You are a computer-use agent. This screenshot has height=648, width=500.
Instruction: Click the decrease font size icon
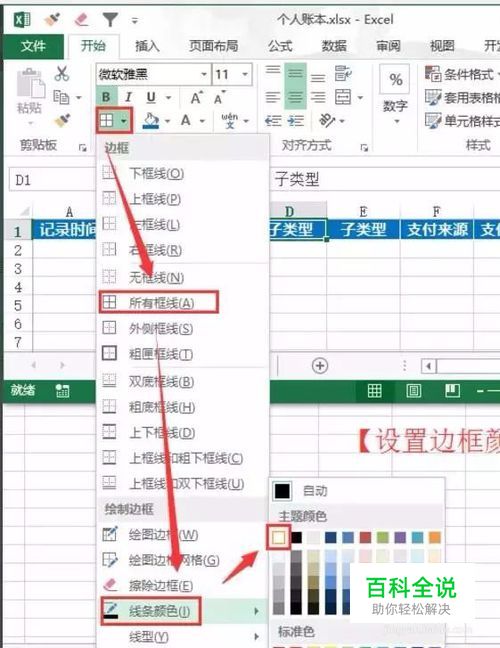tap(219, 98)
